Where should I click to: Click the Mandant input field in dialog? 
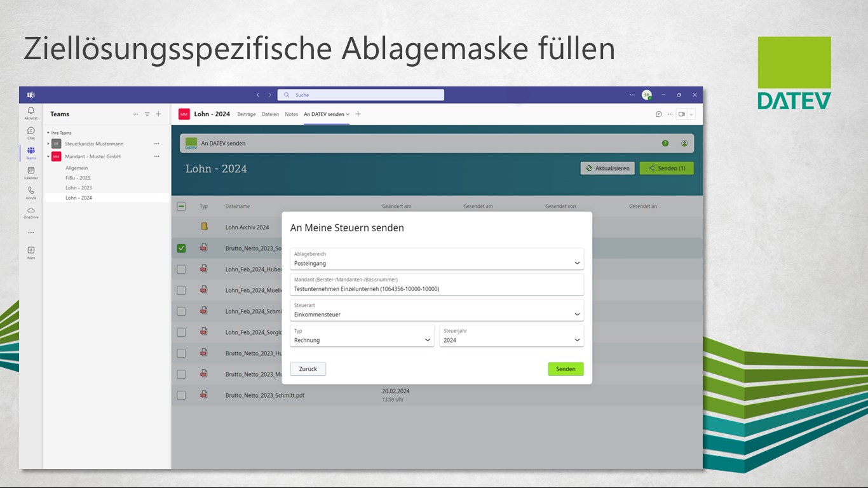[437, 285]
